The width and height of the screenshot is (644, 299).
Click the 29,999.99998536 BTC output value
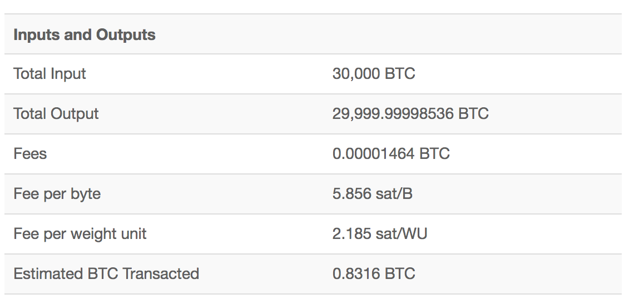(411, 114)
